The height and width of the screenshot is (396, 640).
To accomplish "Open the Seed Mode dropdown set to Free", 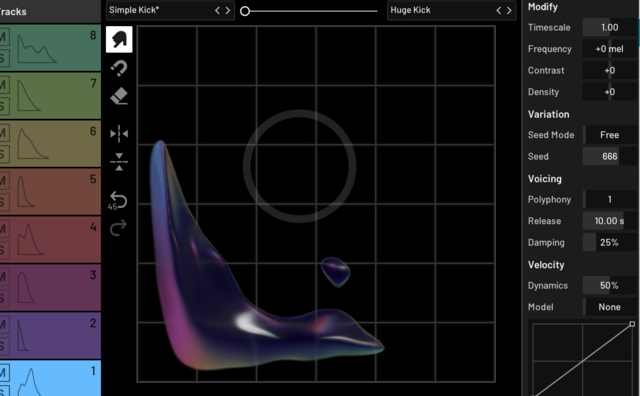I will [x=609, y=135].
